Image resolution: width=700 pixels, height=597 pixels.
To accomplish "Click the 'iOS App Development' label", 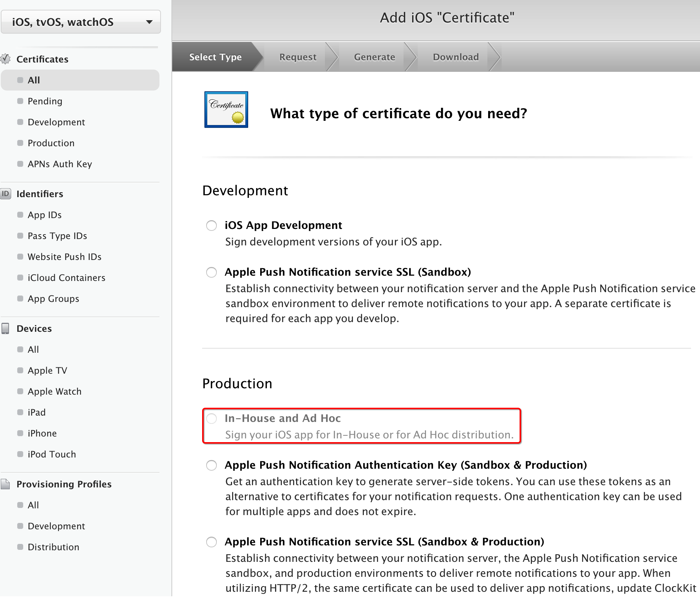I will (283, 225).
